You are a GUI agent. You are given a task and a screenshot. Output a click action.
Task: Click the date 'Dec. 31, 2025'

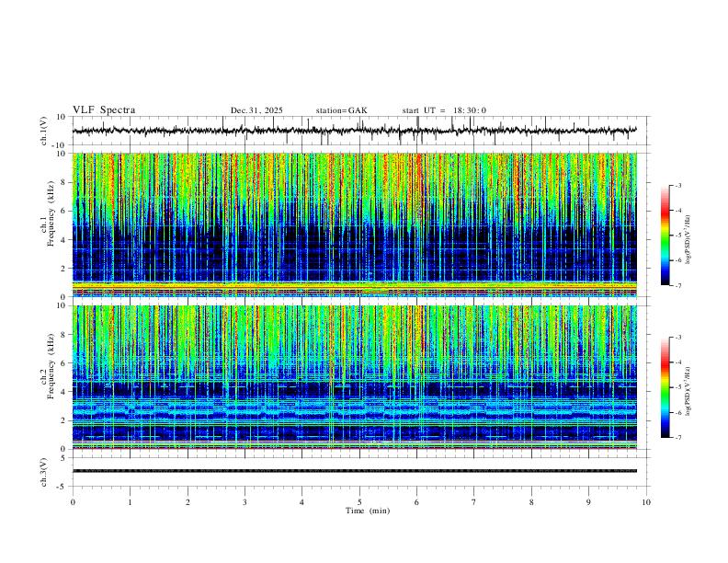pyautogui.click(x=256, y=110)
